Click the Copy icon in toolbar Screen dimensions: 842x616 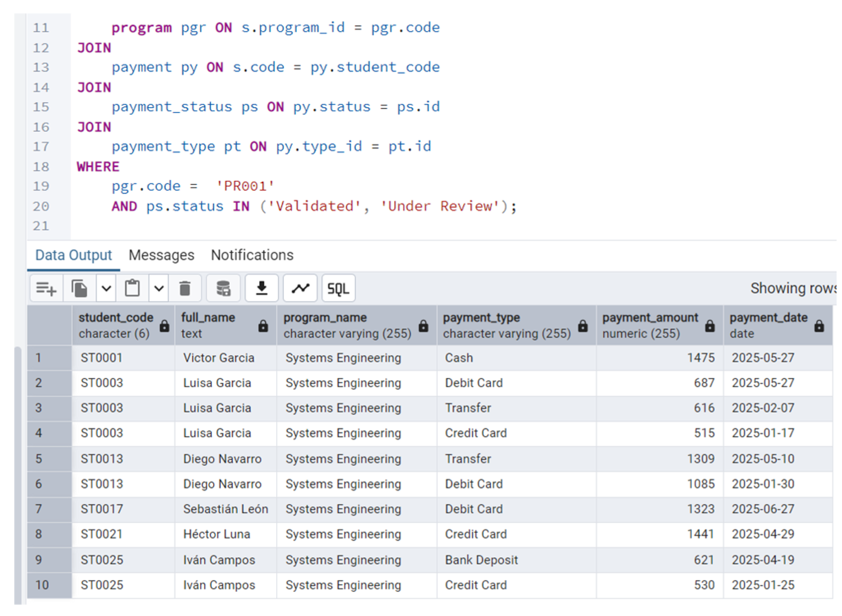(79, 289)
